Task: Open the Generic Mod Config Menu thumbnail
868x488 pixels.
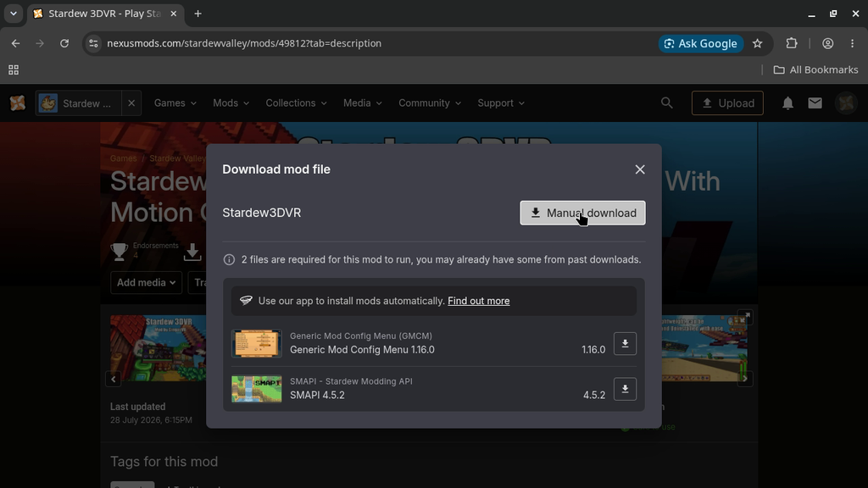Action: point(256,344)
